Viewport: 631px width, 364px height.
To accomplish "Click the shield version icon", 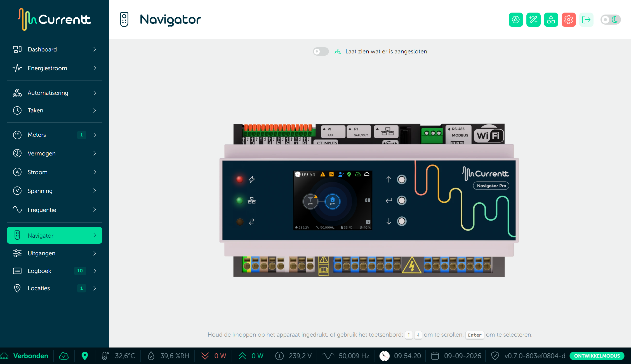I will 495,356.
